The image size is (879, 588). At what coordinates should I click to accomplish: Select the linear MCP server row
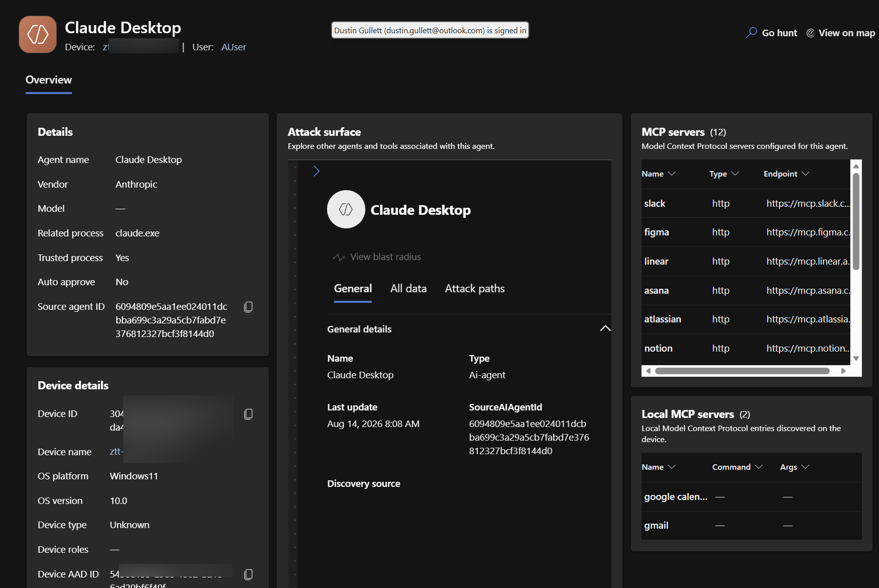[x=746, y=262]
